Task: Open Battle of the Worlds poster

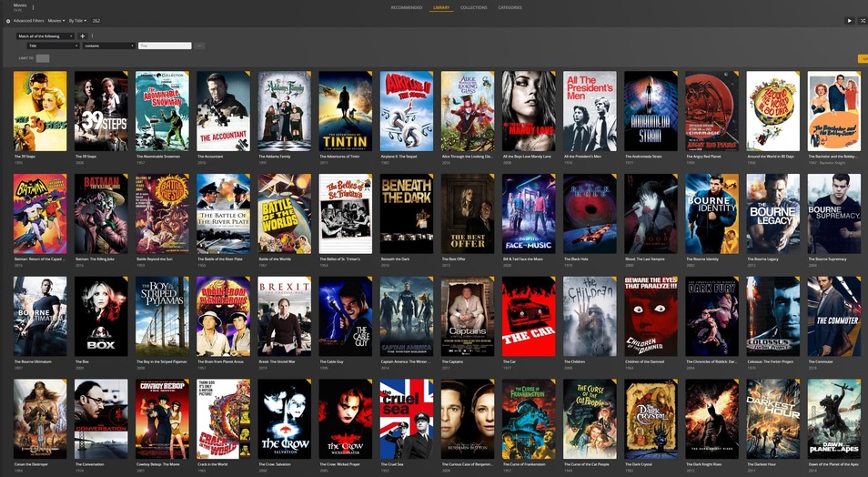Action: (284, 214)
